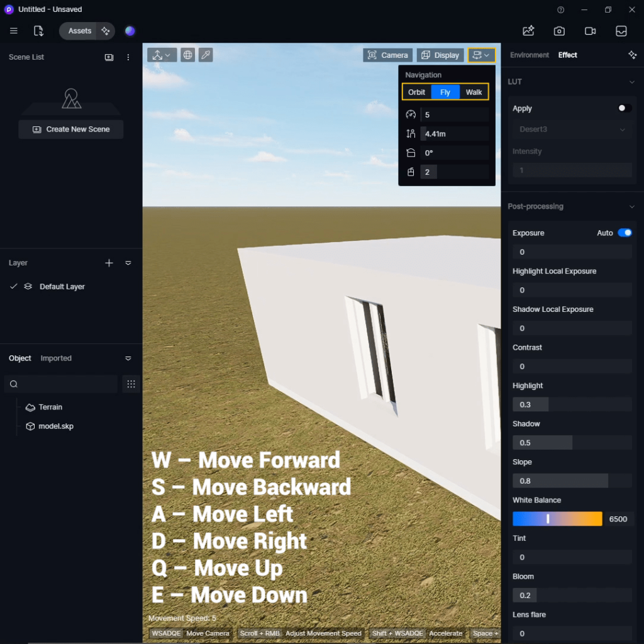Toggle the LUT Apply switch
The image size is (644, 644).
(625, 108)
